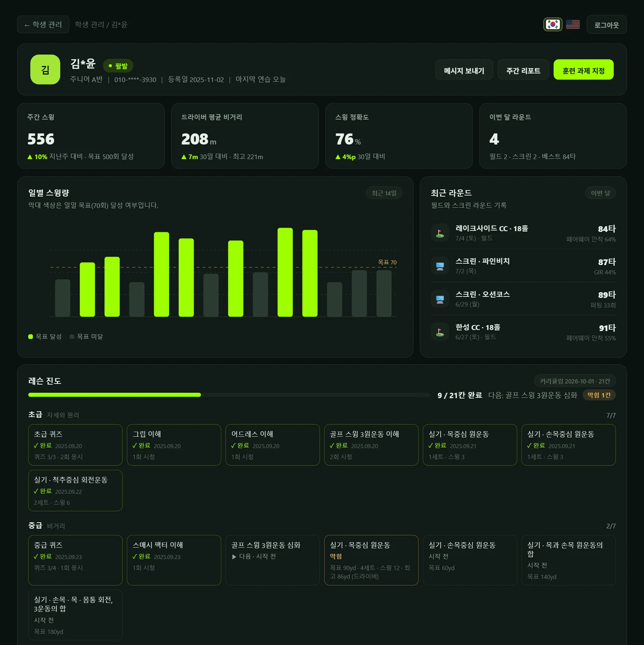The width and height of the screenshot is (644, 645).
Task: Open 실기 · 목과 손목 원운동의 합 card
Action: (x=569, y=560)
